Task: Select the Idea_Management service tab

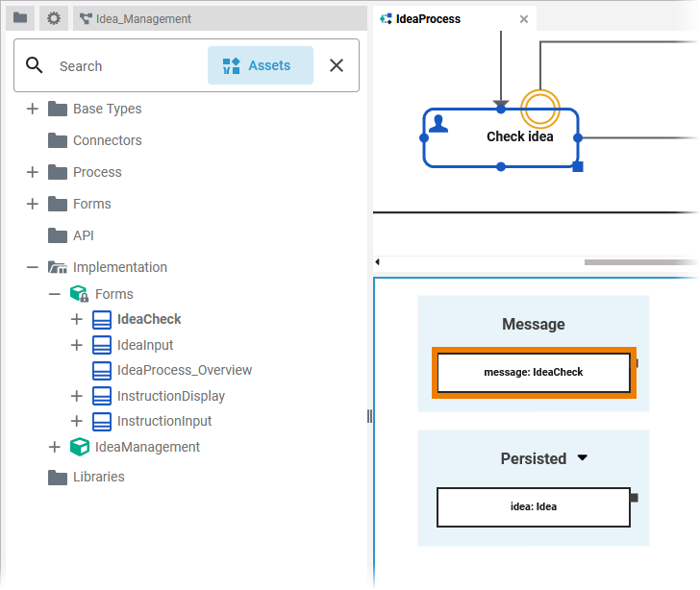Action: [x=142, y=19]
